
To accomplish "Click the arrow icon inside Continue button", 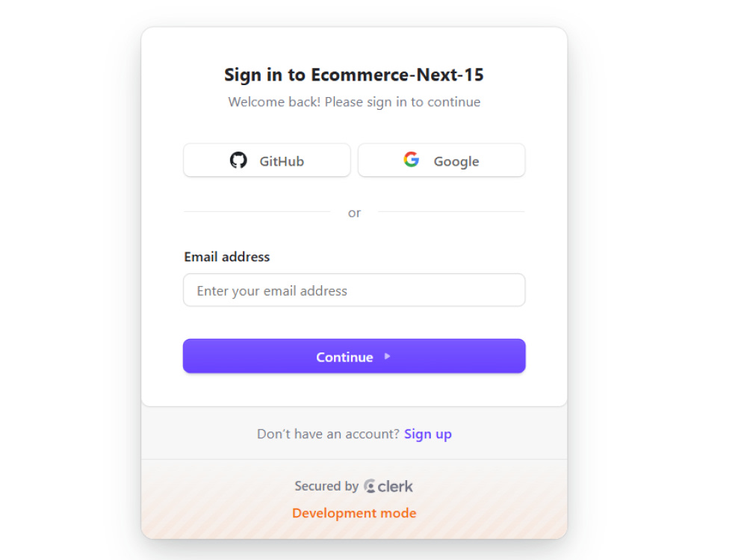I will [387, 356].
